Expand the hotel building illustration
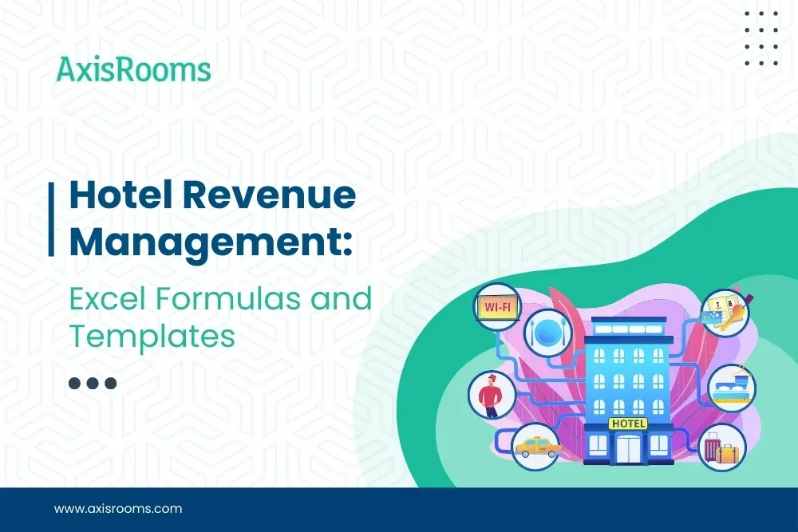 point(626,375)
